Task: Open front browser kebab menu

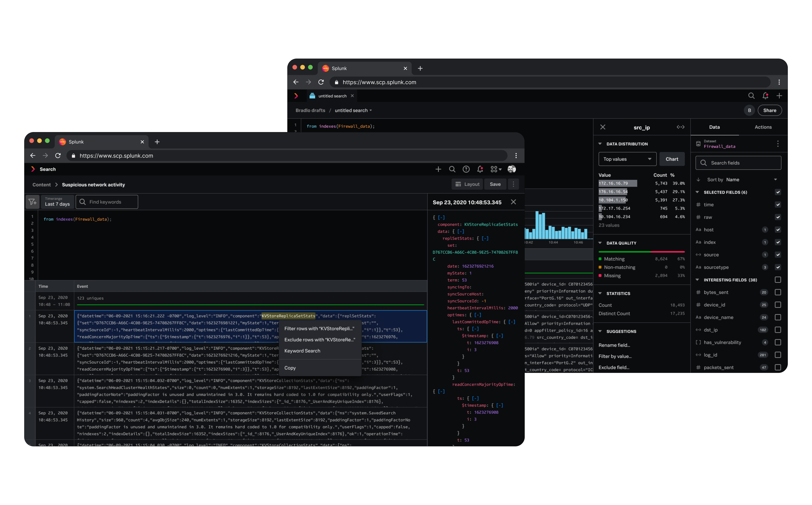Action: click(x=516, y=156)
